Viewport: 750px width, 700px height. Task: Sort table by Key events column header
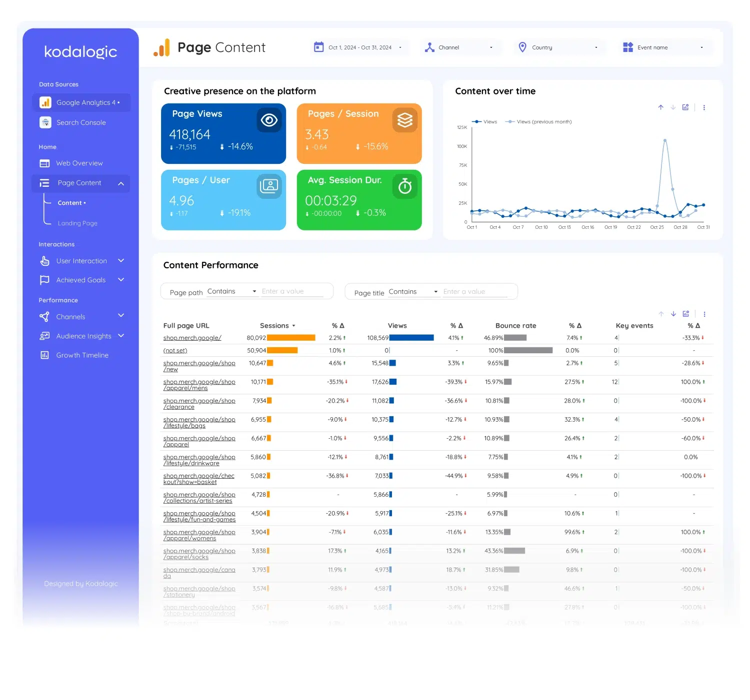[634, 326]
